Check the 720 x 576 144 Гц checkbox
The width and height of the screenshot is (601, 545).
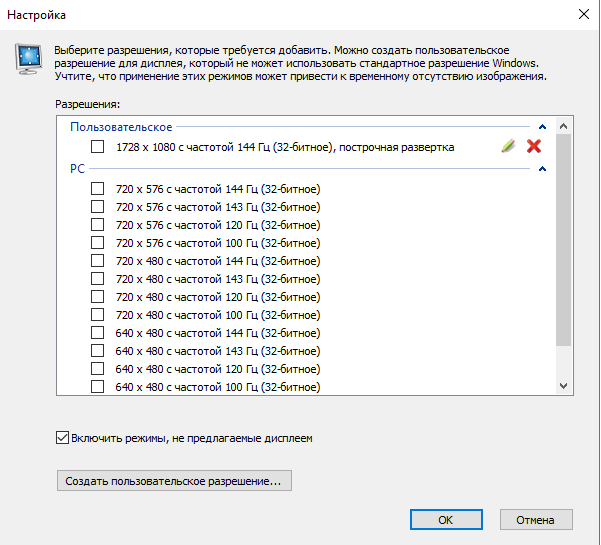[x=97, y=189]
